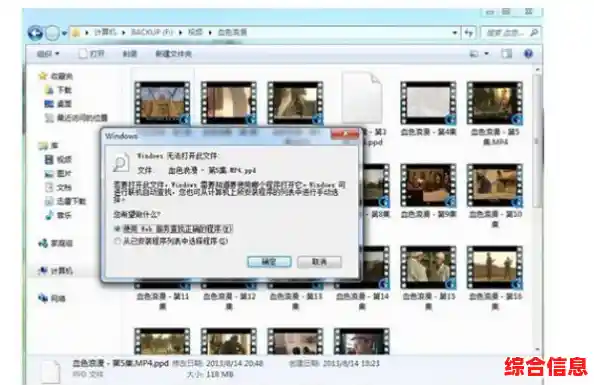The image size is (594, 385).
Task: Click 打开 on the toolbar
Action: pos(92,54)
